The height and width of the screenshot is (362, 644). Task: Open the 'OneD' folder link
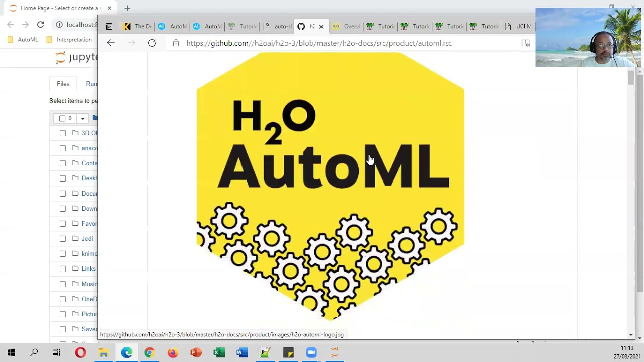tap(89, 299)
